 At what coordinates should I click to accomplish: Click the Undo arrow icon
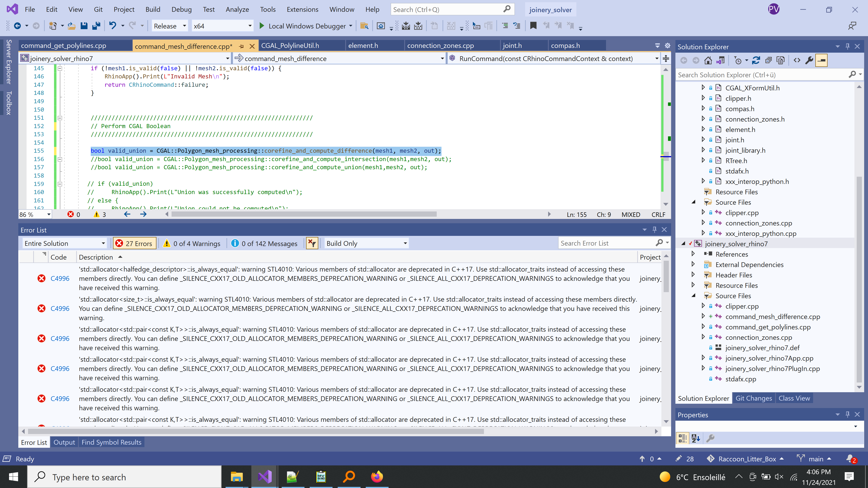point(113,26)
